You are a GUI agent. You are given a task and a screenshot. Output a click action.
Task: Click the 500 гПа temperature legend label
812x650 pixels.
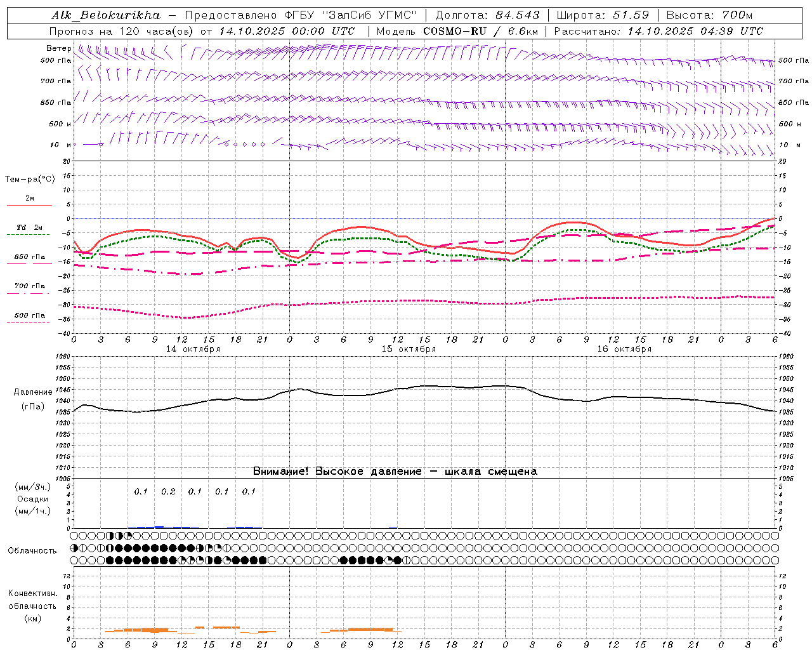pos(30,315)
